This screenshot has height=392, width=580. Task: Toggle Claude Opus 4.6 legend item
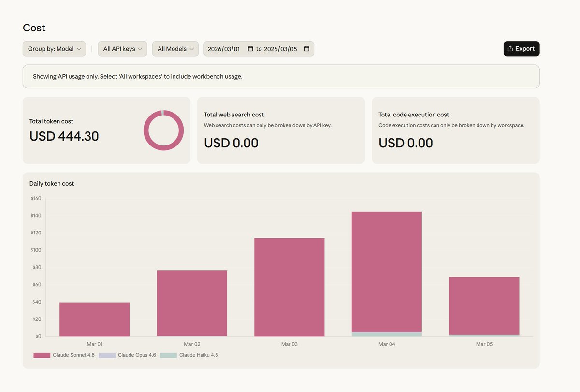pyautogui.click(x=127, y=355)
